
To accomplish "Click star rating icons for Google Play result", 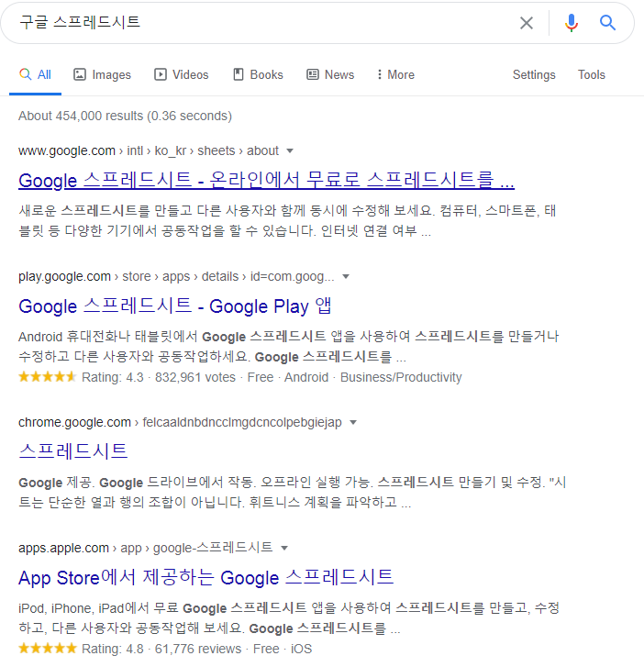I will pyautogui.click(x=47, y=377).
